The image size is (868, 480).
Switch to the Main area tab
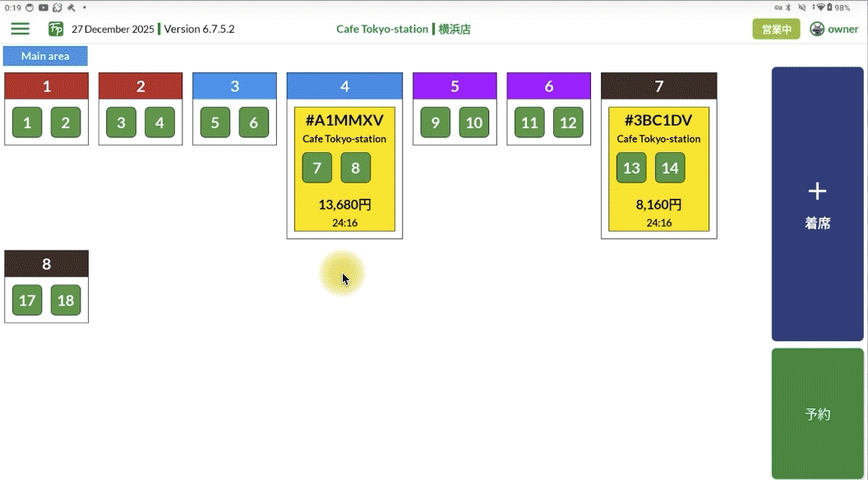pos(45,57)
